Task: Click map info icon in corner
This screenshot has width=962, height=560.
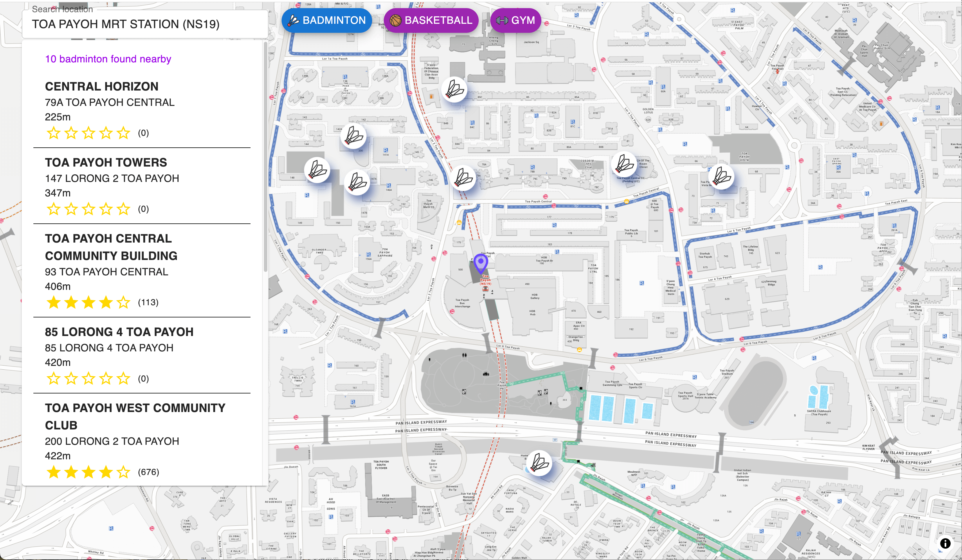Action: [945, 543]
